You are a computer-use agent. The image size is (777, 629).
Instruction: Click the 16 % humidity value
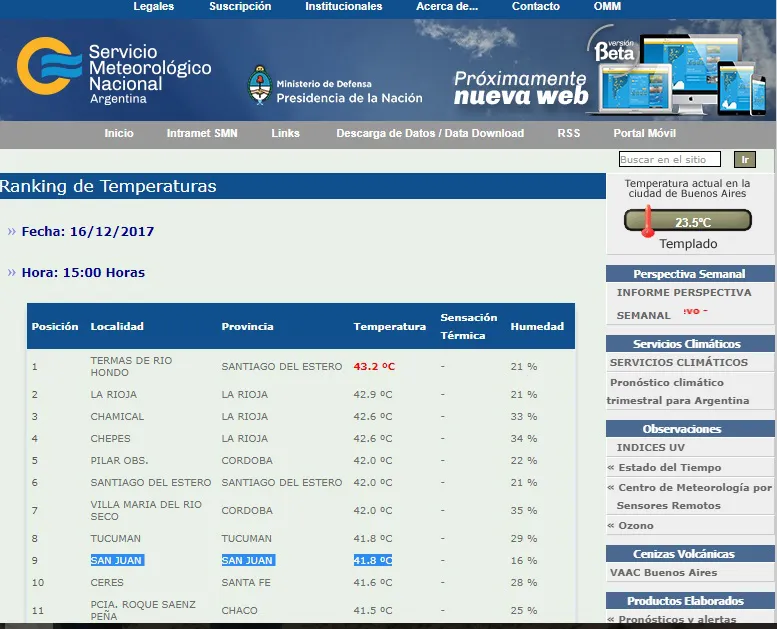coord(524,560)
